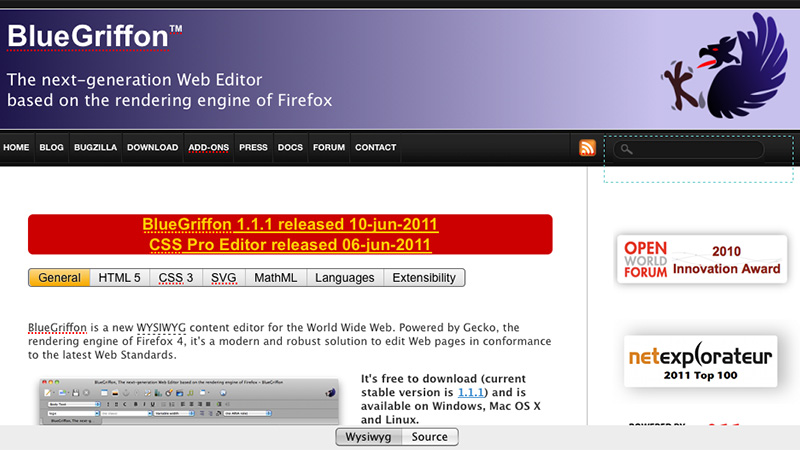Switch to Wysiwyg editing view
Image resolution: width=800 pixels, height=450 pixels.
point(368,437)
